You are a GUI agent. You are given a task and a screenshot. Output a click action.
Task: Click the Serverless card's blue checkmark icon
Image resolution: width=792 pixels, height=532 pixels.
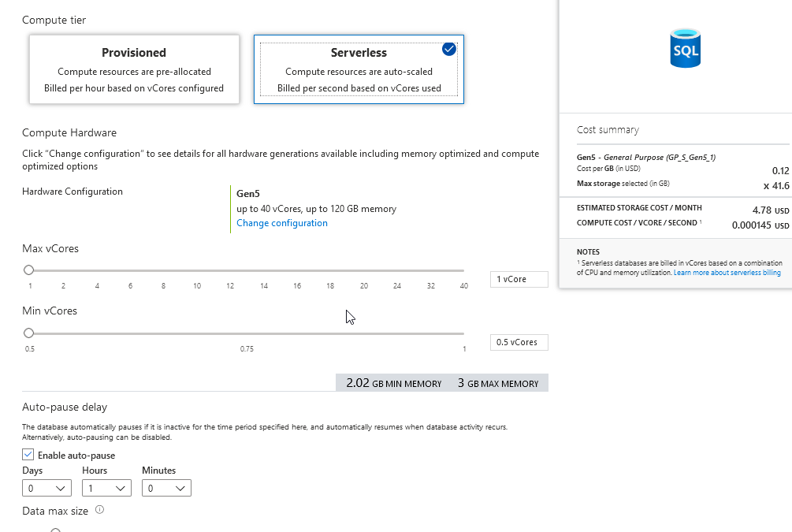(449, 49)
